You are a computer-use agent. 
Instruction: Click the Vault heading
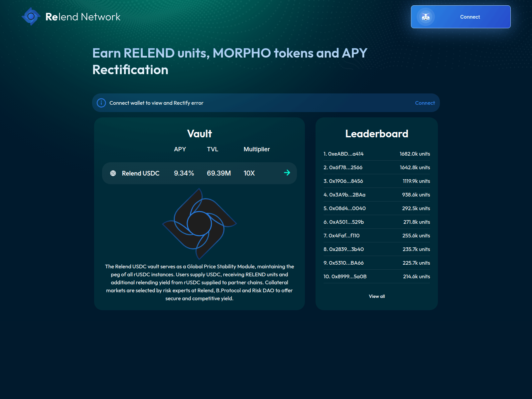point(199,134)
